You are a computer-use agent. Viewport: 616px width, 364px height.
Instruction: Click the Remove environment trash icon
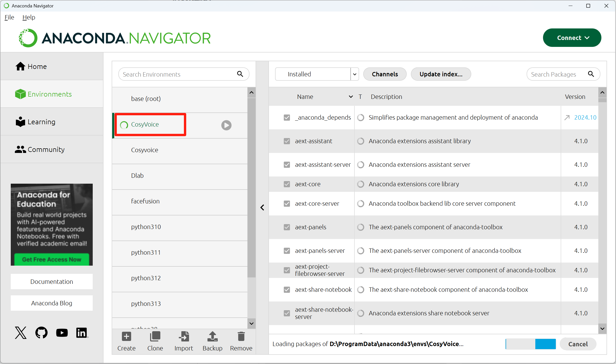click(241, 337)
